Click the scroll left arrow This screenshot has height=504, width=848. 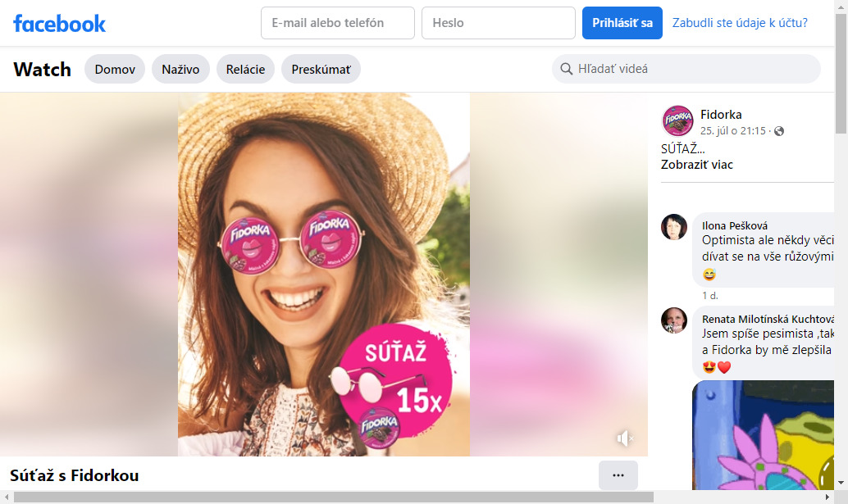pos(6,497)
